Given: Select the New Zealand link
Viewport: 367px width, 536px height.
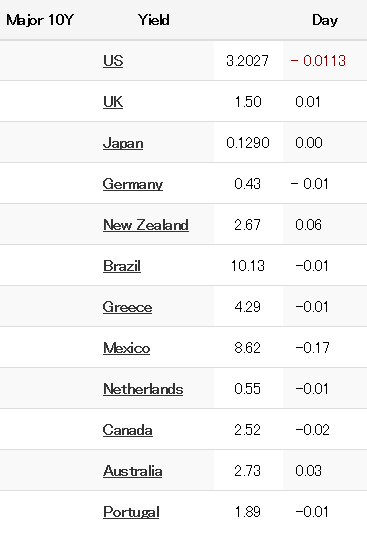Looking at the screenshot, I should pos(146,225).
